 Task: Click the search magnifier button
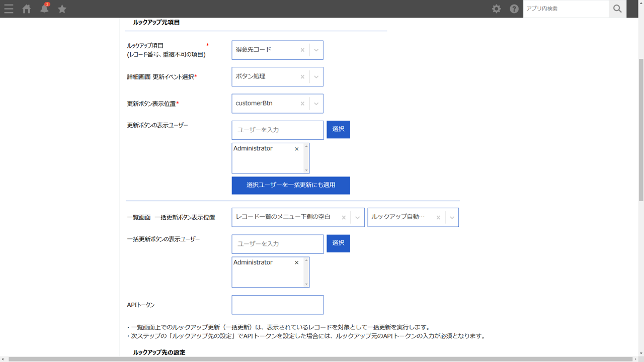(617, 9)
